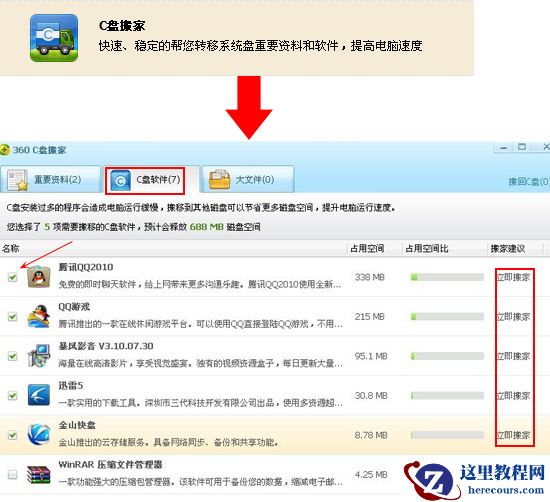Click the 金山快盘 space usage bar
The image size is (550, 502).
[x=447, y=435]
